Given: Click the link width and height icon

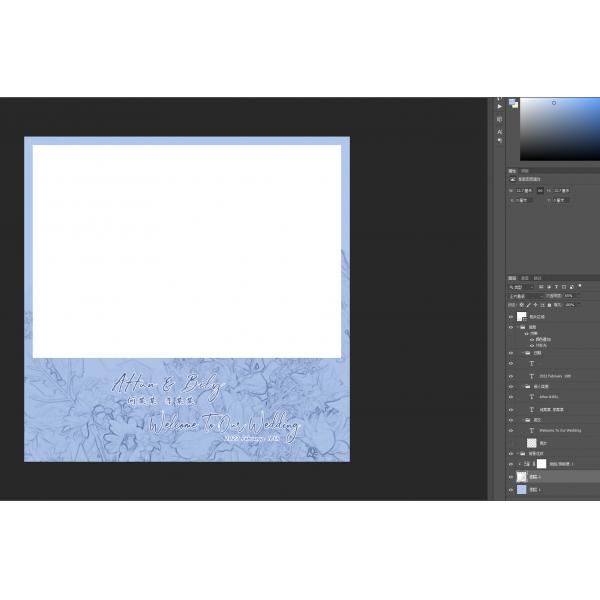Looking at the screenshot, I should [x=541, y=189].
